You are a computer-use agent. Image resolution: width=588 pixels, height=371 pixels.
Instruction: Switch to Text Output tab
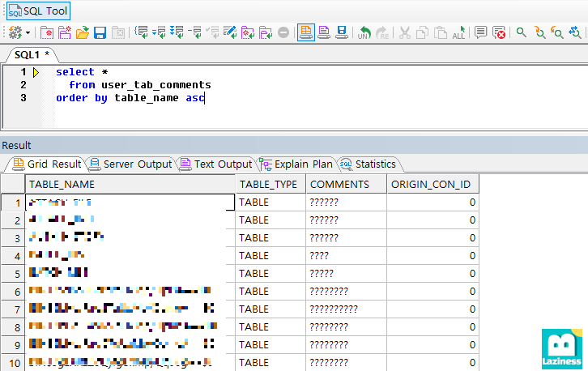(x=216, y=164)
